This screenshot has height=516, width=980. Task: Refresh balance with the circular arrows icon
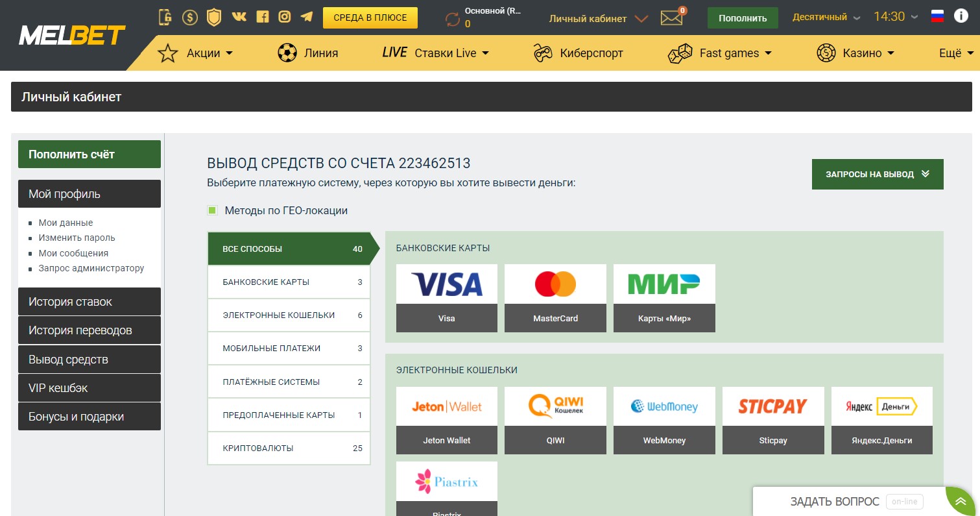(452, 19)
